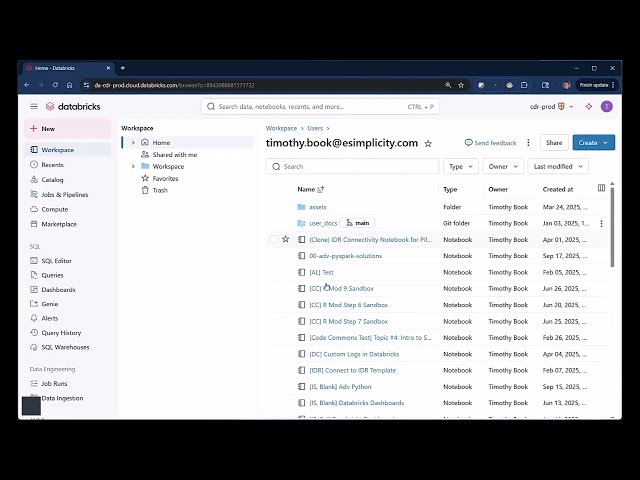Open SQL Warehouses in the sidebar
This screenshot has width=640, height=480.
(x=65, y=347)
